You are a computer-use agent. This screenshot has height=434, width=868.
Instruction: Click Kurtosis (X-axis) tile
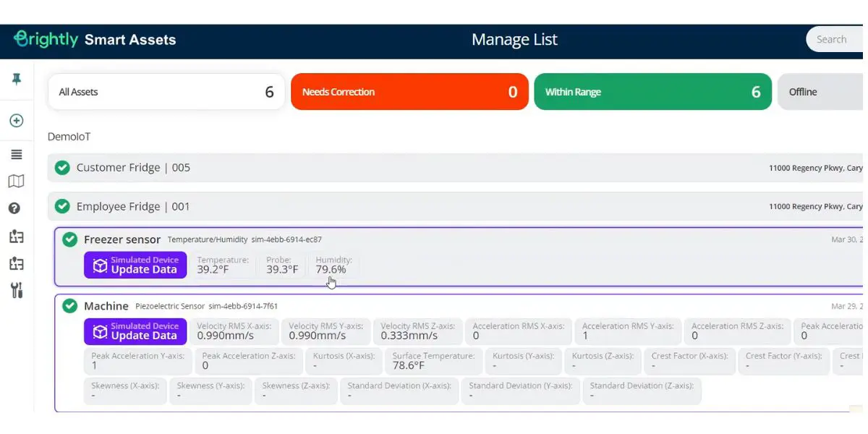344,361
